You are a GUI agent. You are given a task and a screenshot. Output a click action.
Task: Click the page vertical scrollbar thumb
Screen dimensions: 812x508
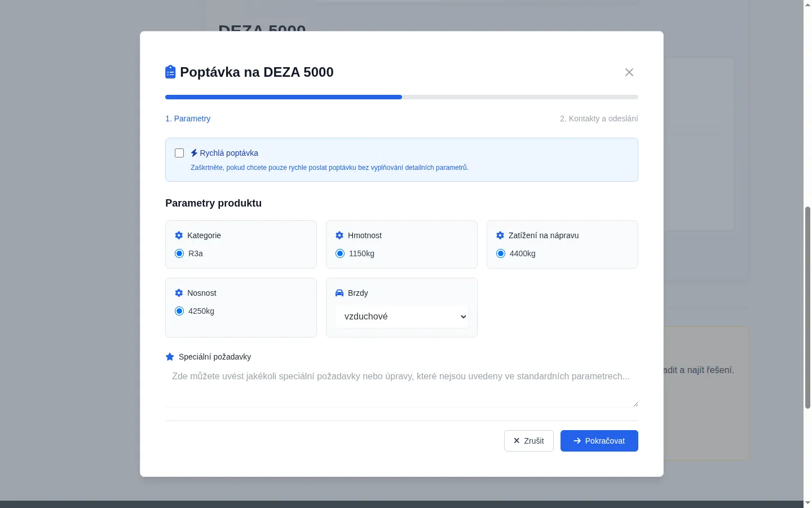tap(807, 308)
